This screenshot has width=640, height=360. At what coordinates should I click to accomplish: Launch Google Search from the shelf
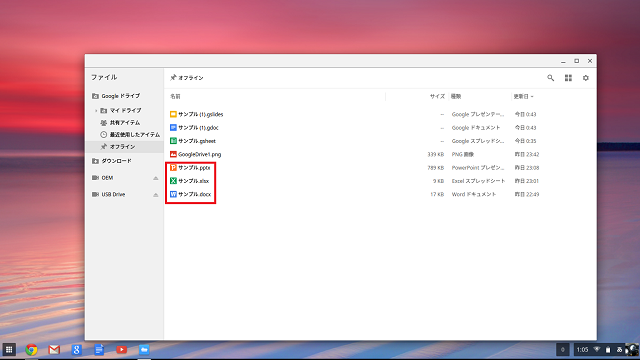click(x=76, y=350)
